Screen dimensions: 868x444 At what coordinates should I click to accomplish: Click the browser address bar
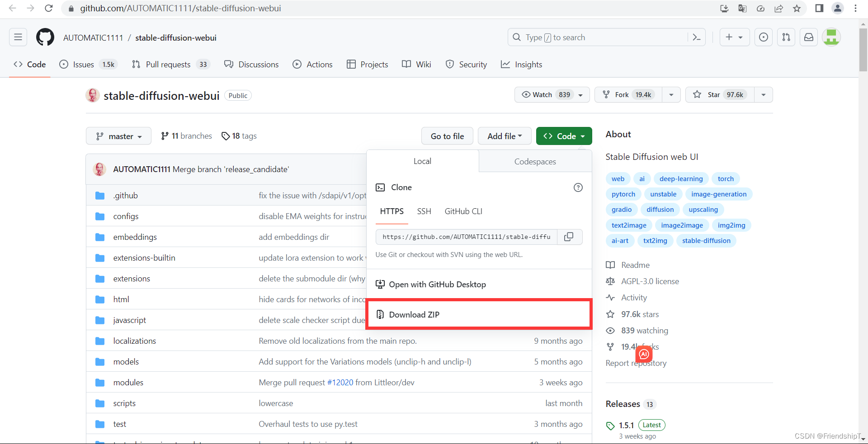pos(389,8)
